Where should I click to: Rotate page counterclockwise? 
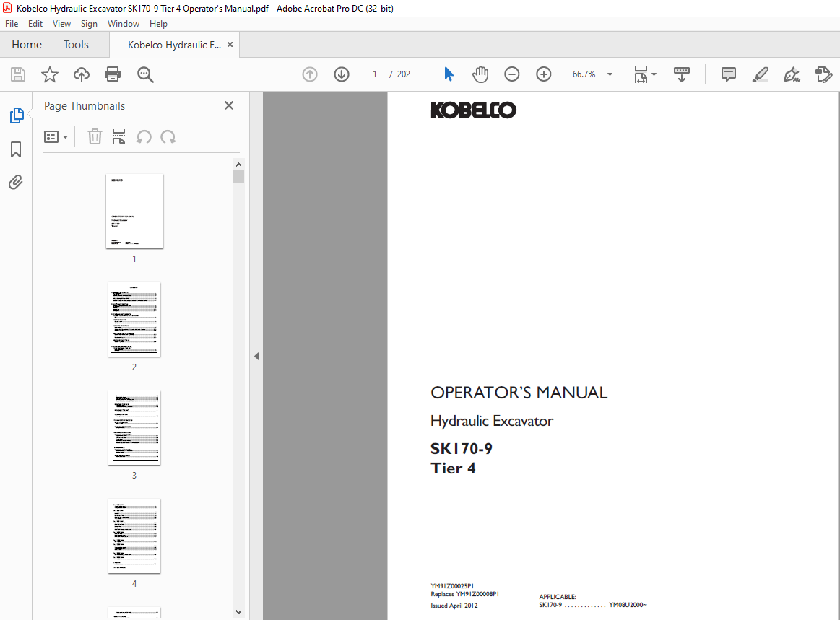(144, 137)
